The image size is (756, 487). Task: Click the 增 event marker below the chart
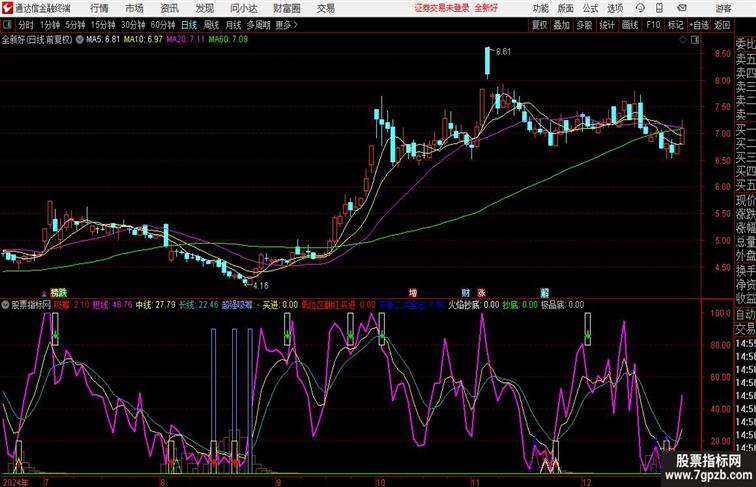pyautogui.click(x=413, y=292)
